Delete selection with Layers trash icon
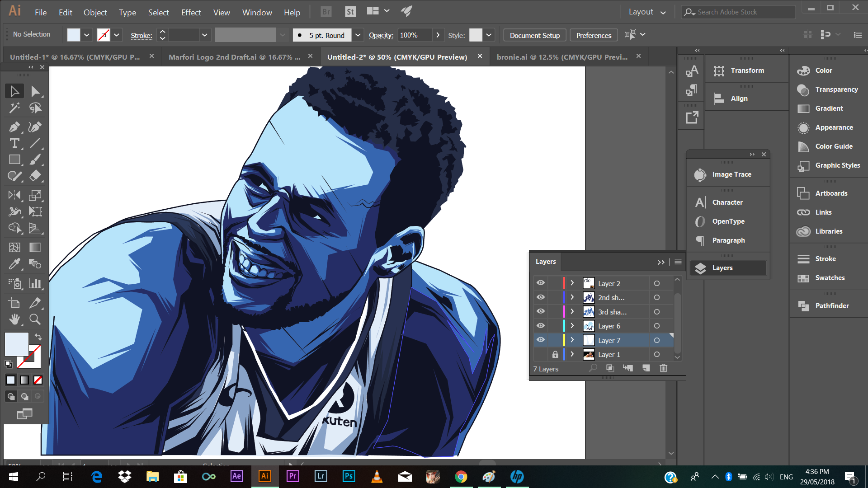The height and width of the screenshot is (488, 868). click(663, 368)
